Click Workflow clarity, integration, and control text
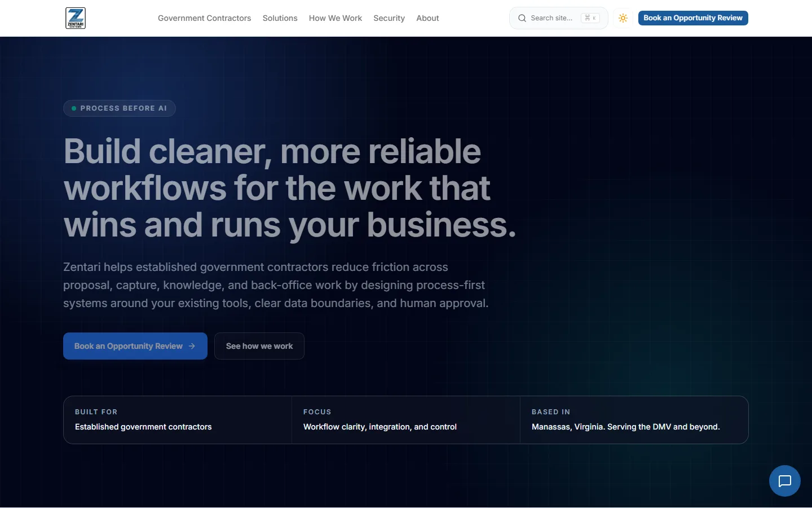812x508 pixels. pos(380,427)
